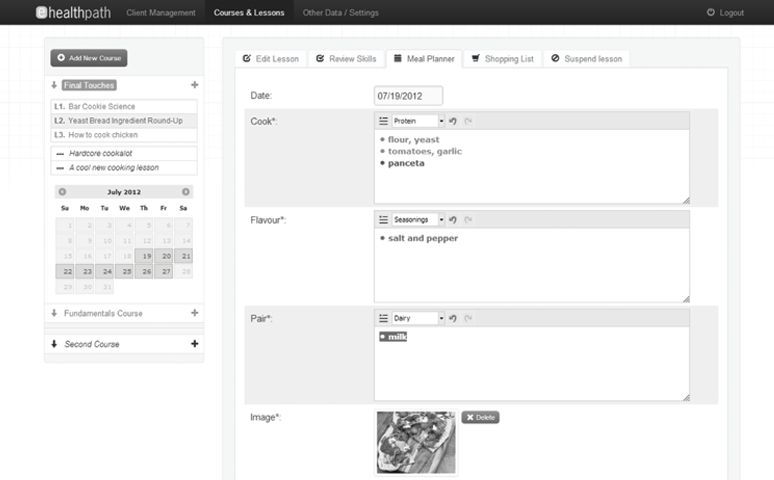
Task: Click redo icon in Cook editor toolbar
Action: click(468, 121)
